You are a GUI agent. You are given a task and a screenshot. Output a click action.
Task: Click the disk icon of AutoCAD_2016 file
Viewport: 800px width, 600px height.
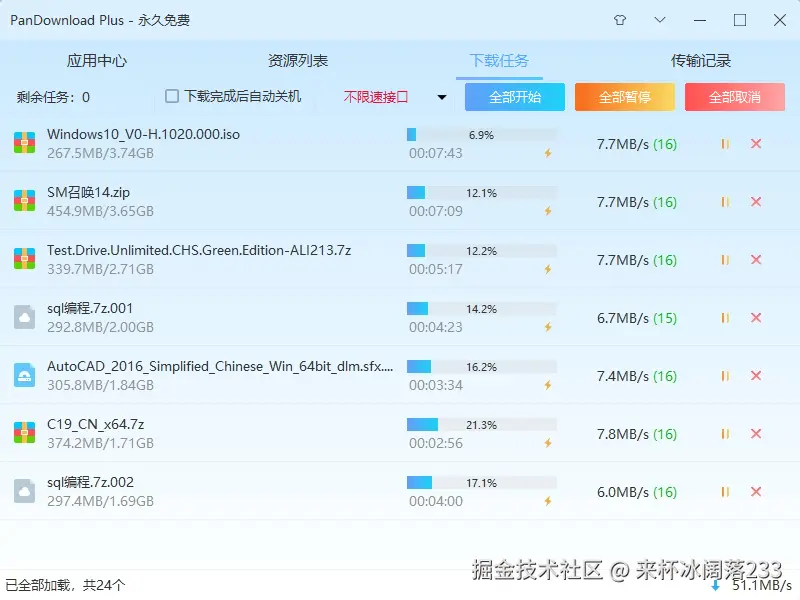pos(24,375)
